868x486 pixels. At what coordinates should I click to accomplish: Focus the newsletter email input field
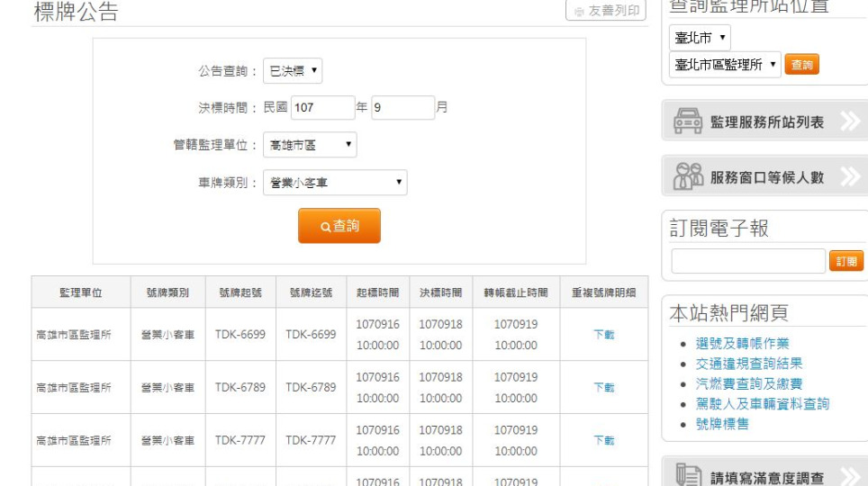click(747, 261)
